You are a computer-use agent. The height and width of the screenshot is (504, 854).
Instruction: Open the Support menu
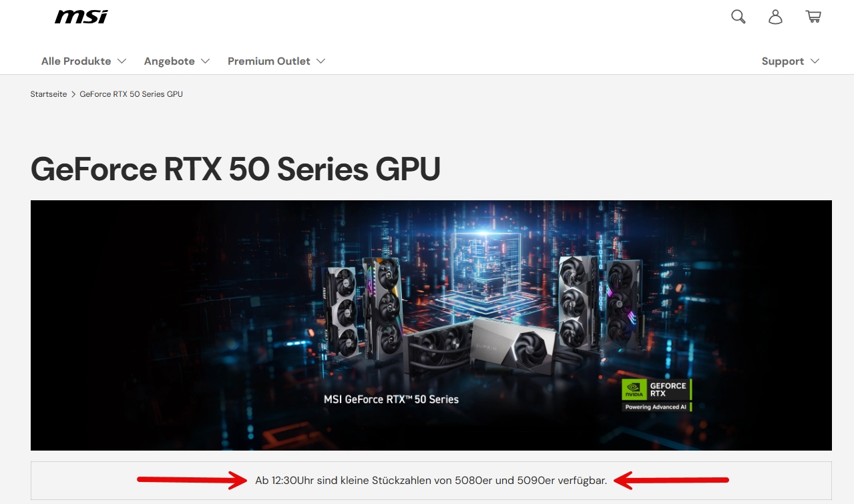click(x=791, y=61)
